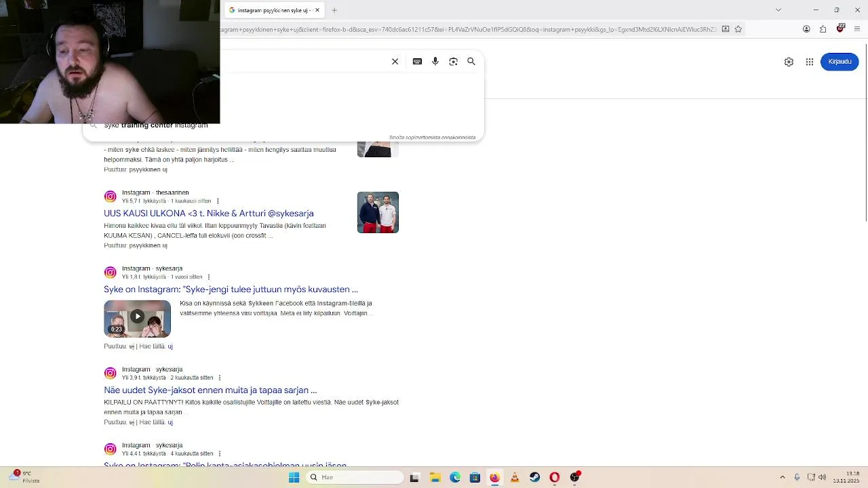
Task: Open result Syke-jengi tulee juttuun myös kuvausten
Action: coord(231,289)
